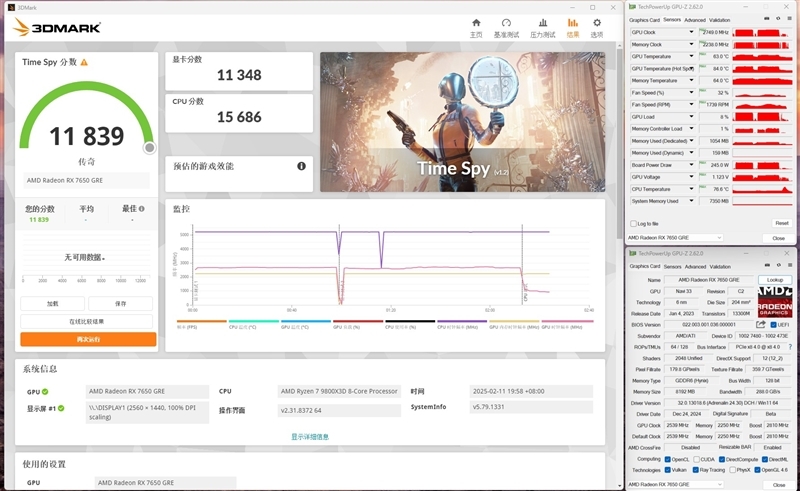Image resolution: width=800 pixels, height=491 pixels.
Task: Toggle the Log to file checkbox
Action: tap(634, 224)
